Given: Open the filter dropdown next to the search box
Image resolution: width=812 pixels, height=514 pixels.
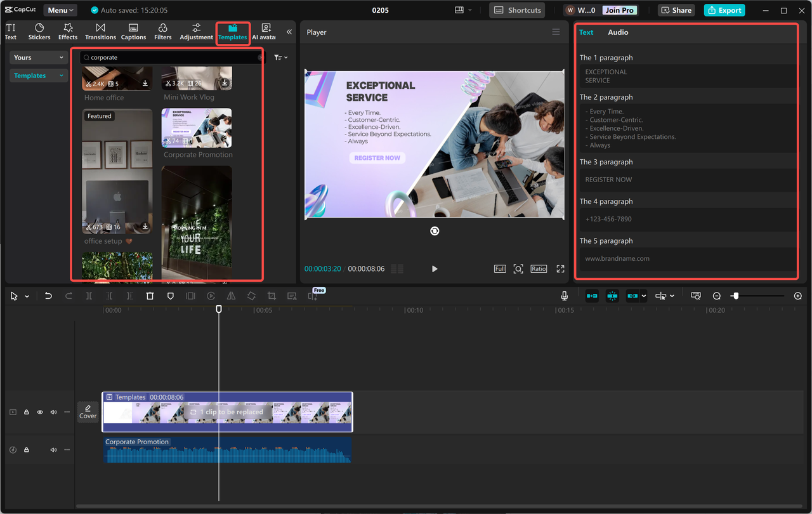Looking at the screenshot, I should (280, 57).
